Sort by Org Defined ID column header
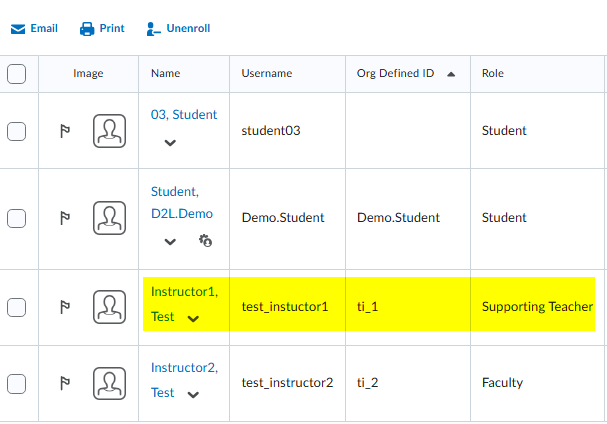607x424 pixels. (395, 73)
